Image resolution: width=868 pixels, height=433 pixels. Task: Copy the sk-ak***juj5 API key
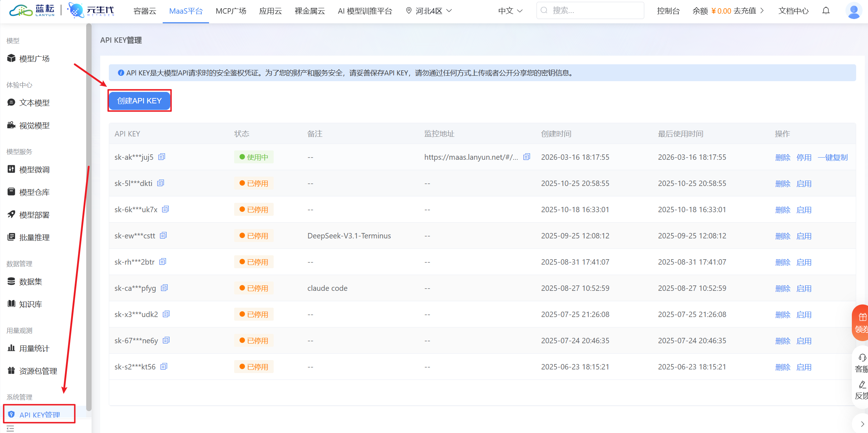click(x=161, y=157)
